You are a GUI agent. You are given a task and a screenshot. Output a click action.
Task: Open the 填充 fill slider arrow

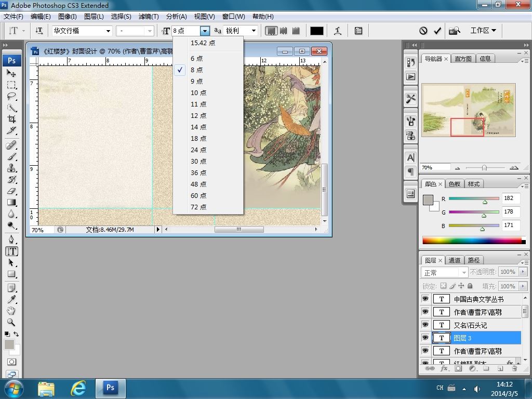[x=523, y=286]
